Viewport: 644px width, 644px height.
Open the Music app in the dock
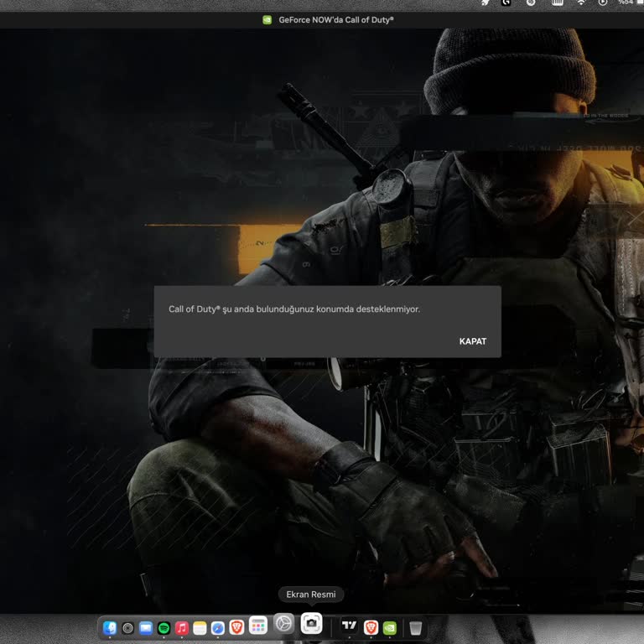(x=181, y=627)
